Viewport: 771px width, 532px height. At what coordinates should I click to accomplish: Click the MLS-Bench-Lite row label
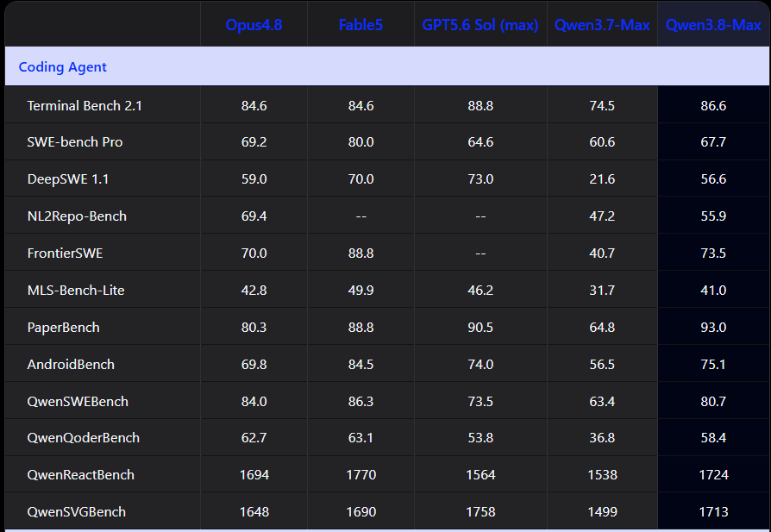click(x=76, y=290)
